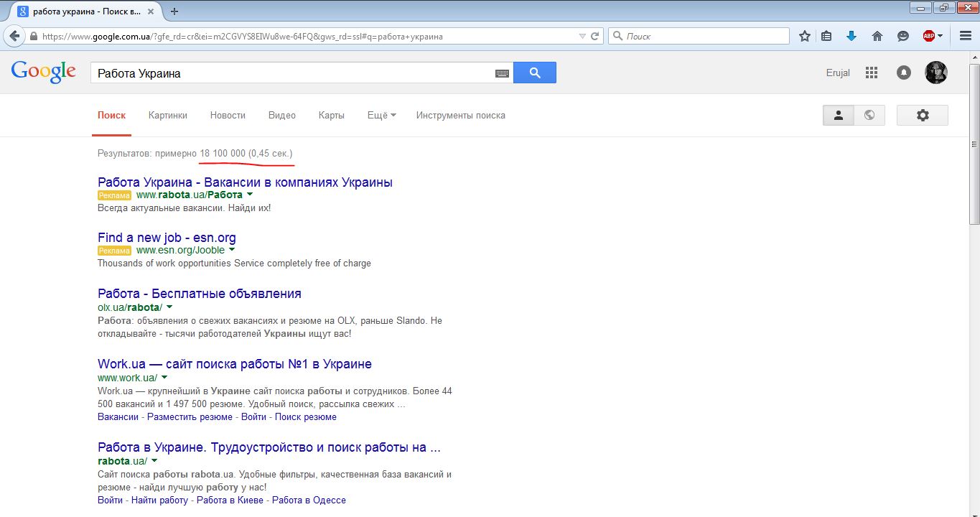980x517 pixels.
Task: Switch to the Карты tab
Action: pyautogui.click(x=332, y=115)
